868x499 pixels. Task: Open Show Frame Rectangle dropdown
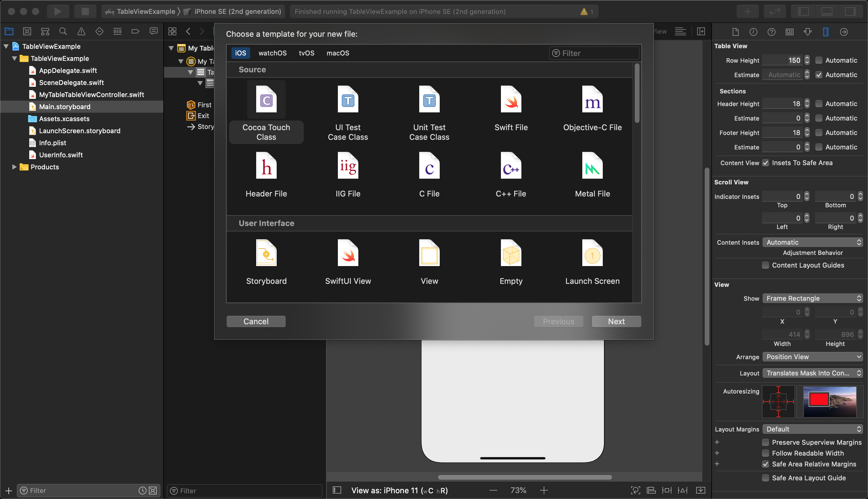(x=813, y=298)
